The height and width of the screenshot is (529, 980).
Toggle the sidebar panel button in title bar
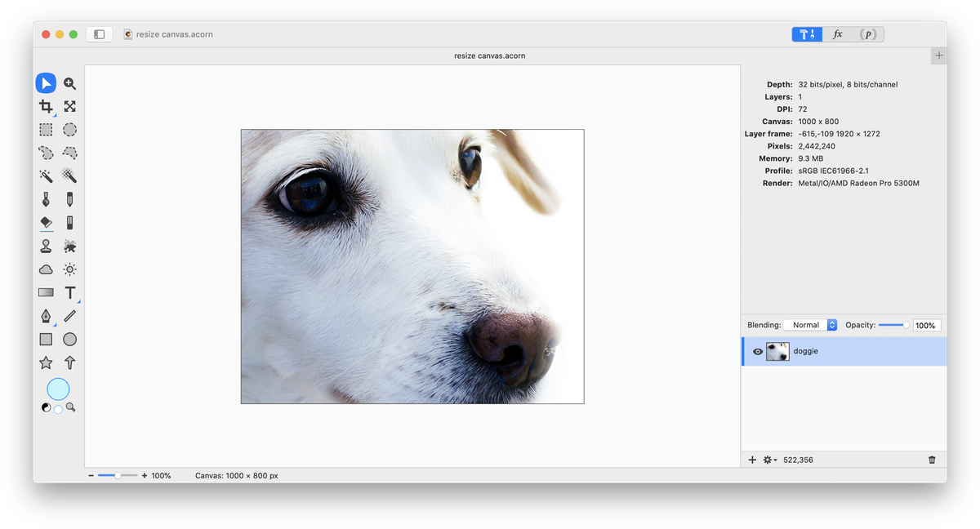[99, 34]
